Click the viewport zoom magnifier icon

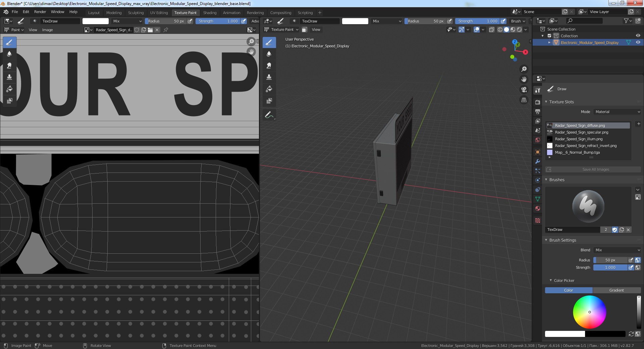pos(524,69)
